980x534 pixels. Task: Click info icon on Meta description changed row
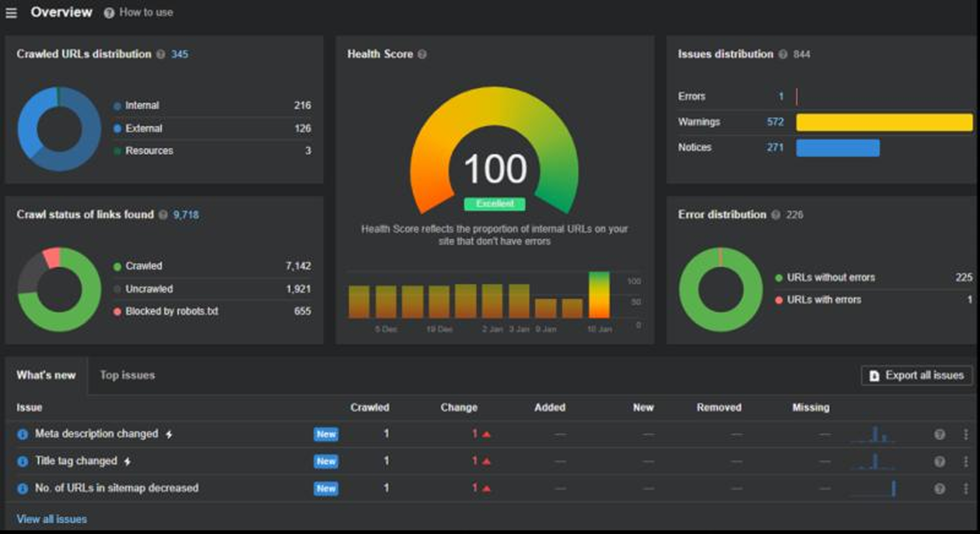coord(23,434)
